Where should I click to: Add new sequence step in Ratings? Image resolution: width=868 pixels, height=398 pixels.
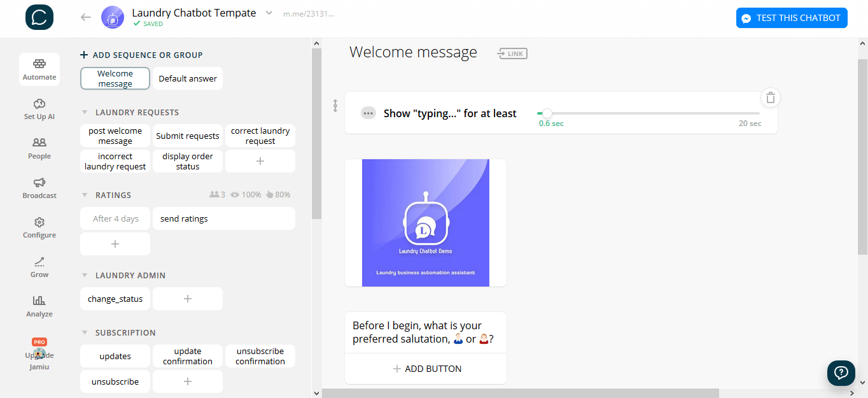click(x=115, y=244)
